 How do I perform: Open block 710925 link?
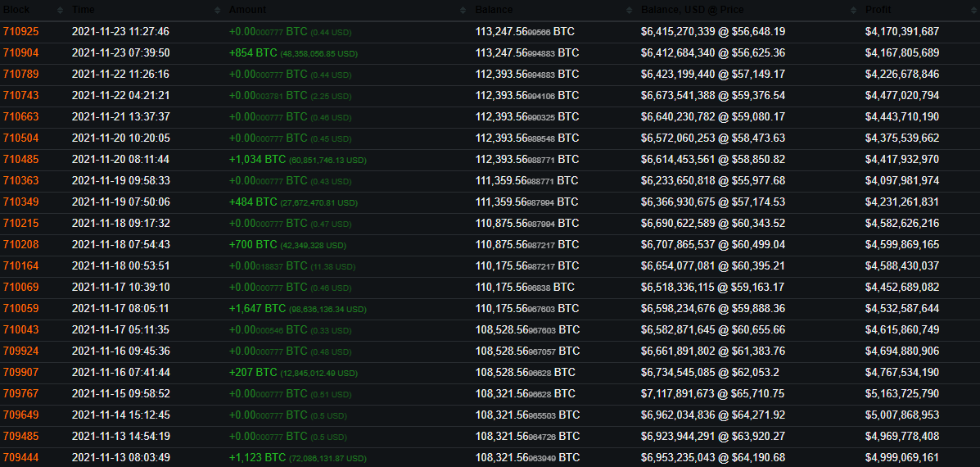(x=20, y=31)
